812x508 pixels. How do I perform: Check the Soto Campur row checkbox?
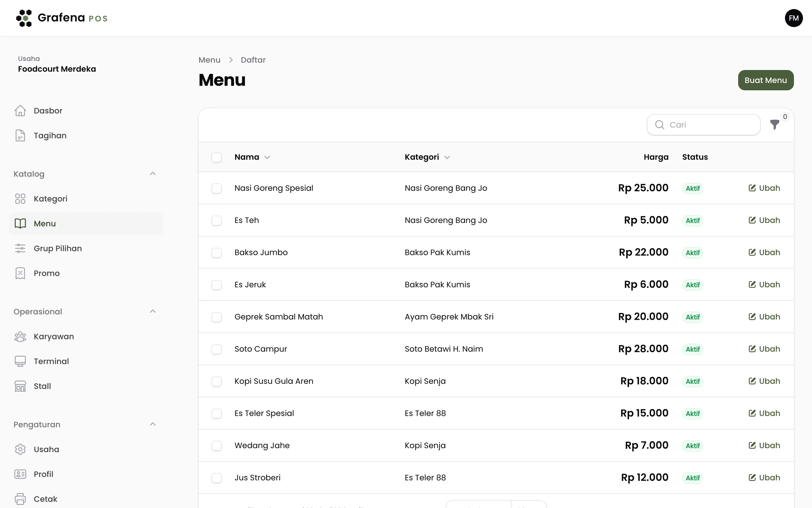point(217,349)
